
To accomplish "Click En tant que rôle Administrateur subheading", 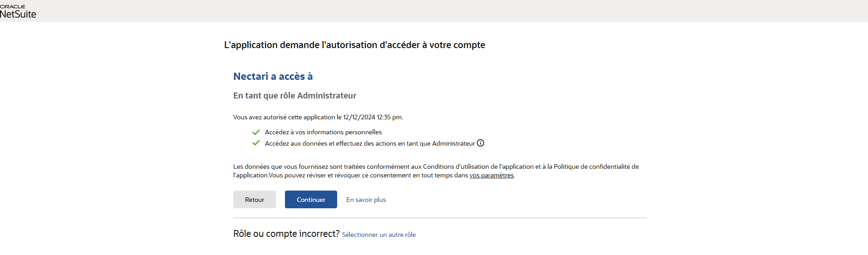I will click(294, 96).
